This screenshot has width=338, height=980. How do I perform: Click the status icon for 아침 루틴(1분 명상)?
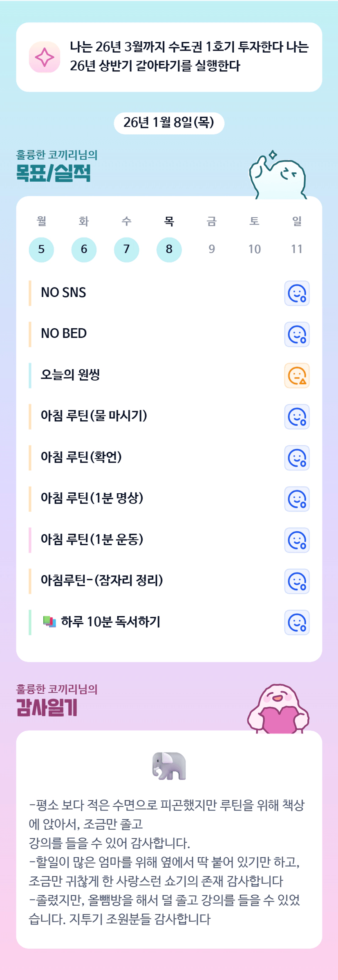coord(297,499)
